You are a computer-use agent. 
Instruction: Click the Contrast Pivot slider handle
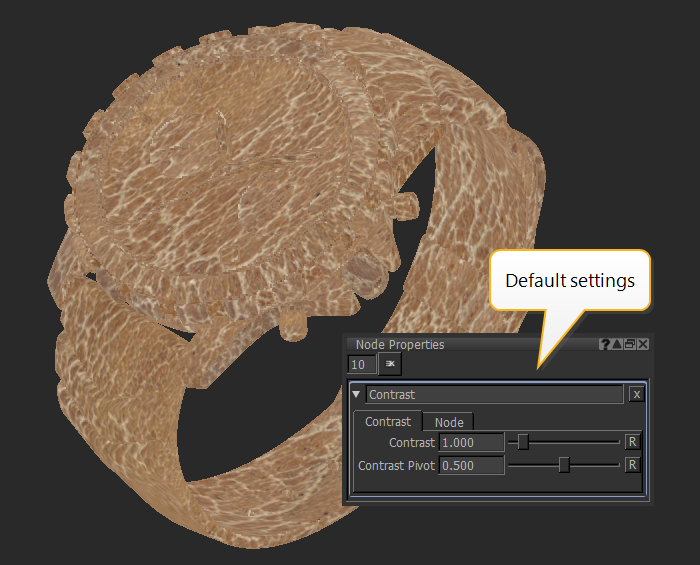click(564, 465)
